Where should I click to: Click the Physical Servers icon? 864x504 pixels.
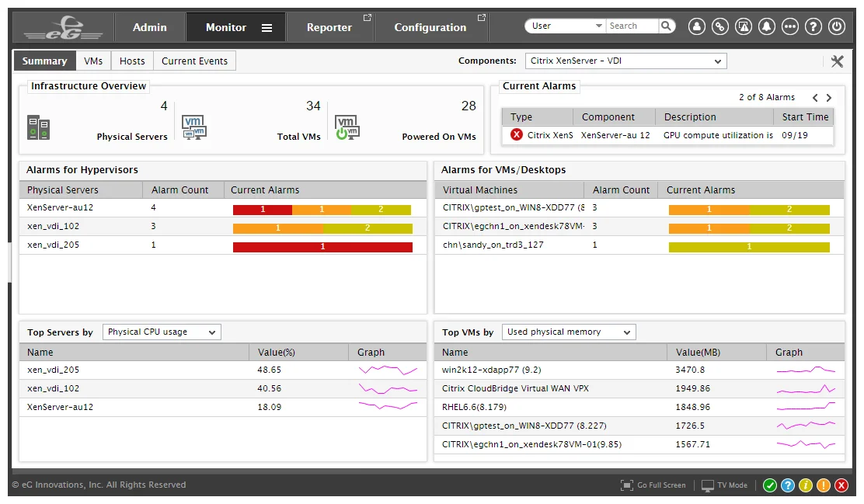[x=39, y=127]
